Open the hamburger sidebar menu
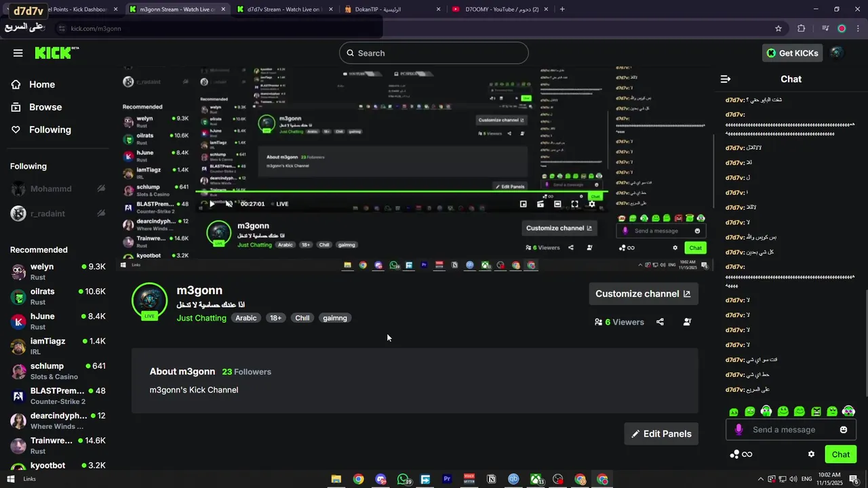 [x=18, y=53]
